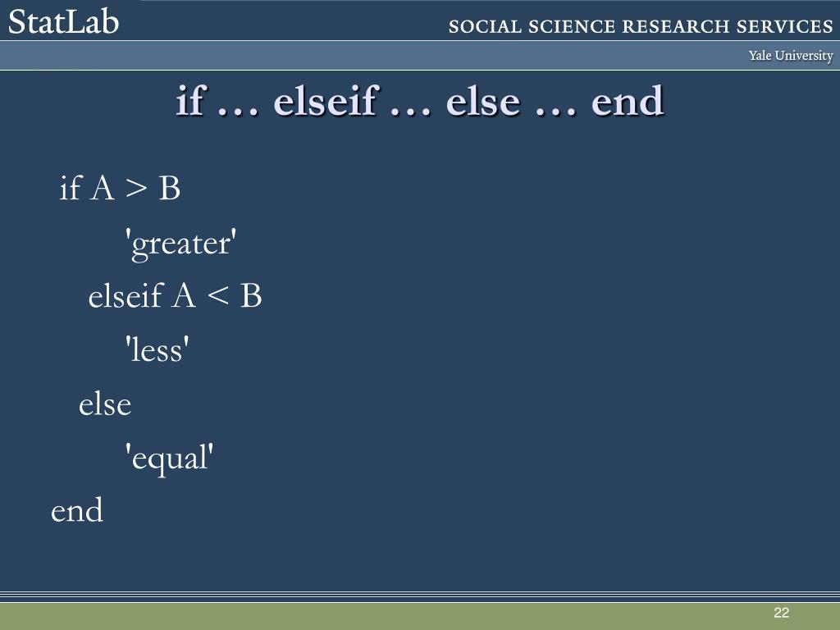Click the StatLab logo text
Image resolution: width=840 pixels, height=630 pixels.
click(x=64, y=22)
